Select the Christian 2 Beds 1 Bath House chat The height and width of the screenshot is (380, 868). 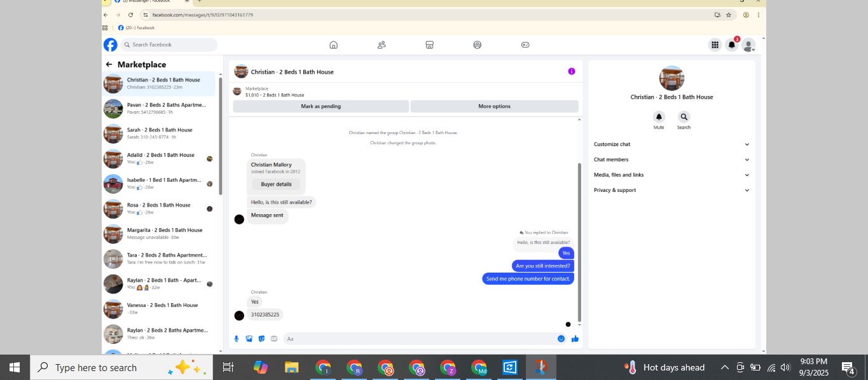(x=159, y=83)
